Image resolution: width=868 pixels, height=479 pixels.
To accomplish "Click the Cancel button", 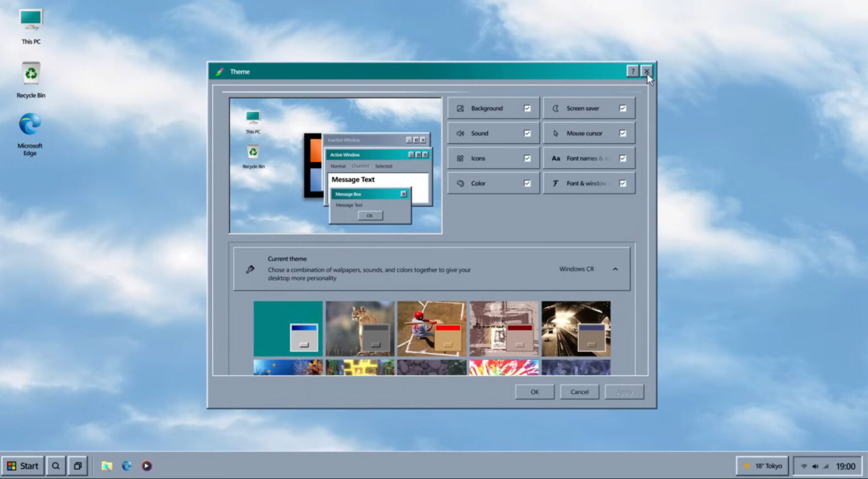I will [x=580, y=392].
